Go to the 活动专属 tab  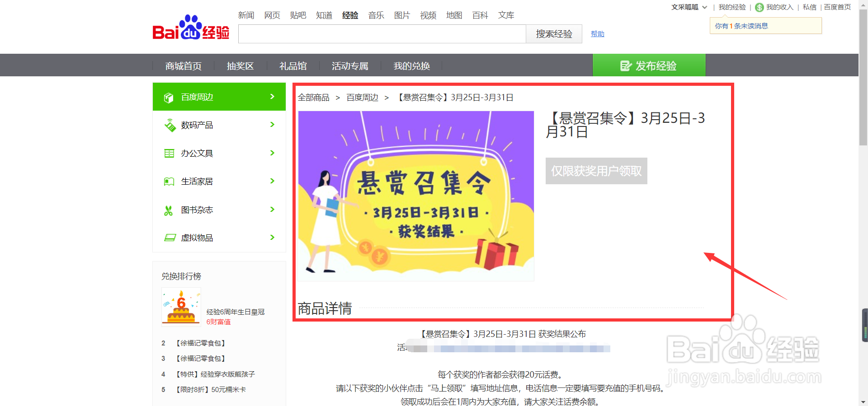click(x=350, y=66)
